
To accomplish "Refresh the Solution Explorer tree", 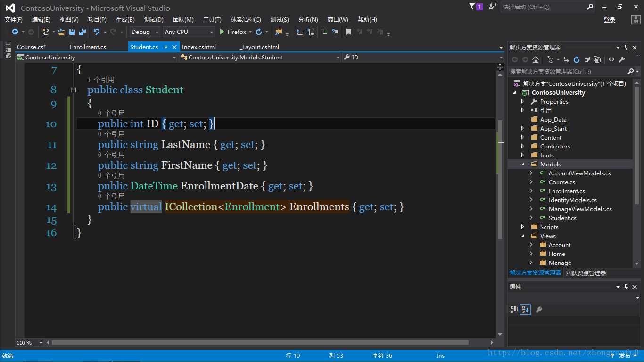I will (577, 59).
